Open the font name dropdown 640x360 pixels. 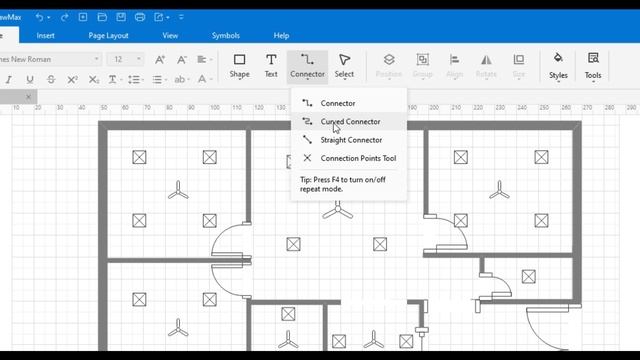click(96, 59)
